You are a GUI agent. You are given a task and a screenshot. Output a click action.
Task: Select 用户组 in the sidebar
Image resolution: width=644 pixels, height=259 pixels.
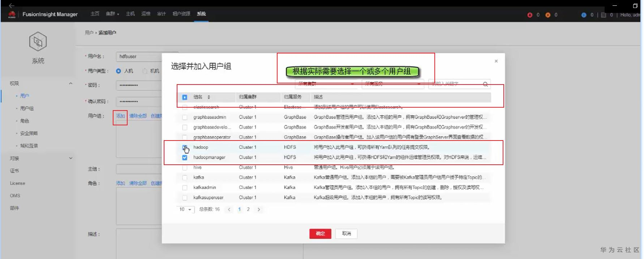tap(27, 108)
